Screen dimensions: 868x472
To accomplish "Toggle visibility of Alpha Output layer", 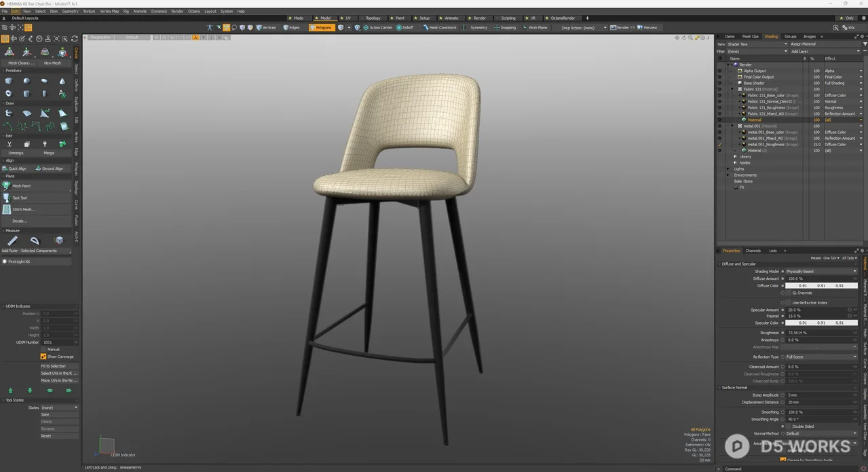I will [719, 71].
